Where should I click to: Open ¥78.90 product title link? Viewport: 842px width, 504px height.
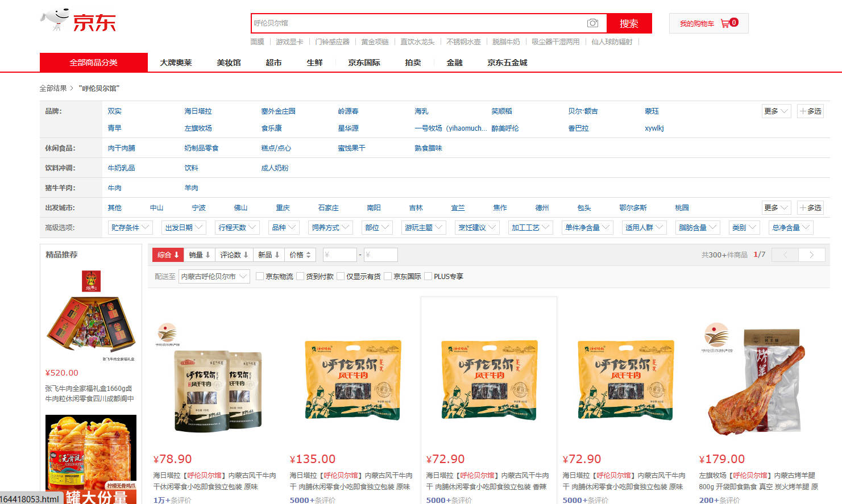point(215,481)
